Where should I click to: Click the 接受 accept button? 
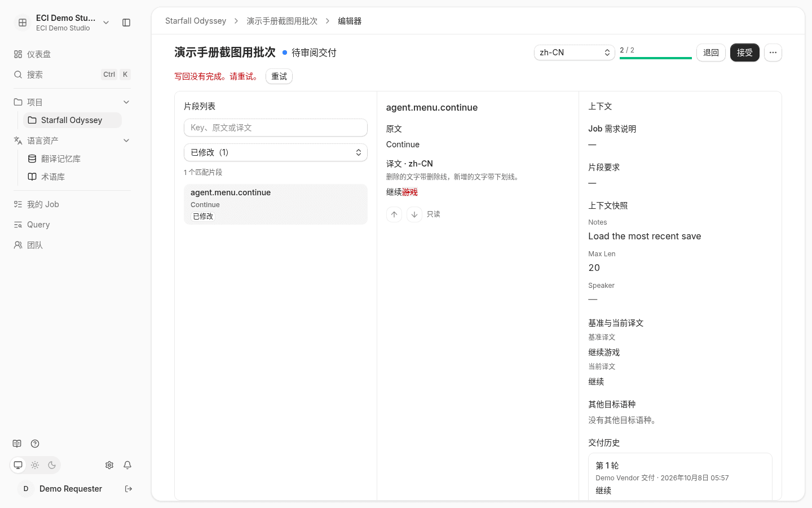coord(745,52)
